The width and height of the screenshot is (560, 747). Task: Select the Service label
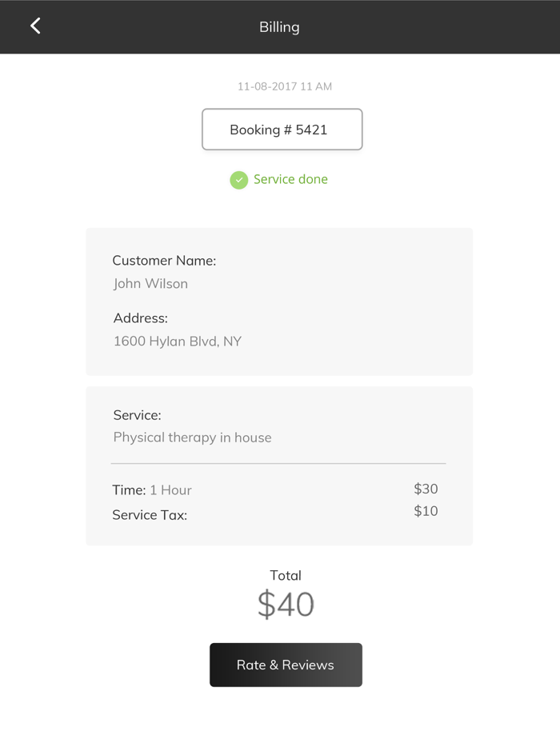click(x=137, y=415)
